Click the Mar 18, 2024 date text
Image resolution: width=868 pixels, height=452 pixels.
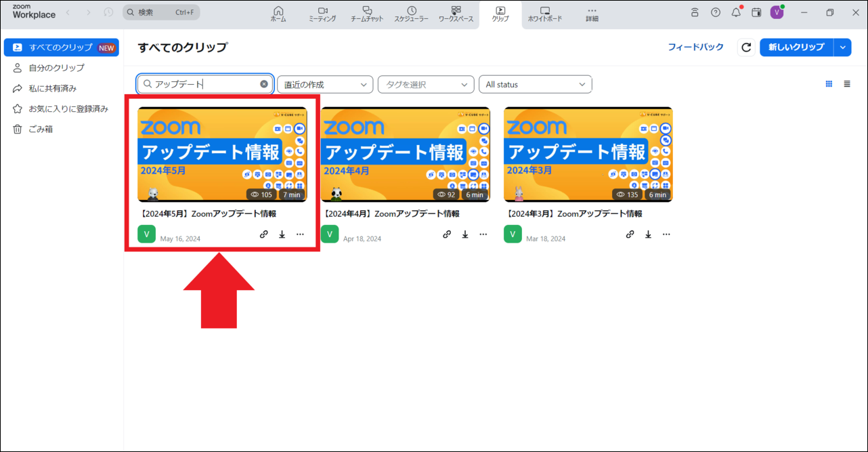(546, 239)
